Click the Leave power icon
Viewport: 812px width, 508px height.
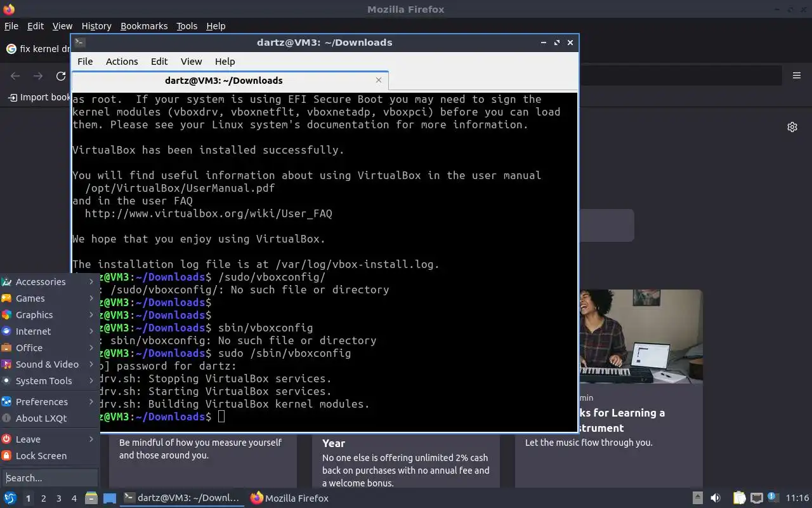coord(7,439)
